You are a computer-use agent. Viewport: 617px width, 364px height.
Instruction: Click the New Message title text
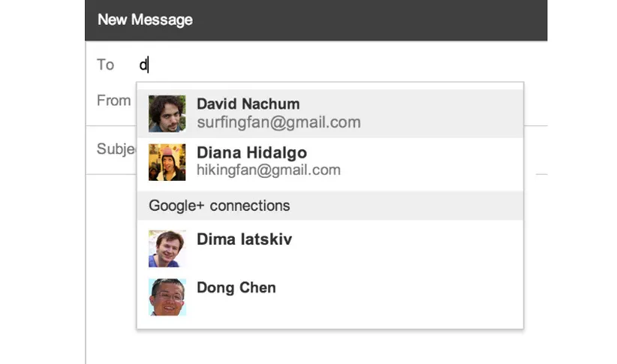pyautogui.click(x=145, y=20)
